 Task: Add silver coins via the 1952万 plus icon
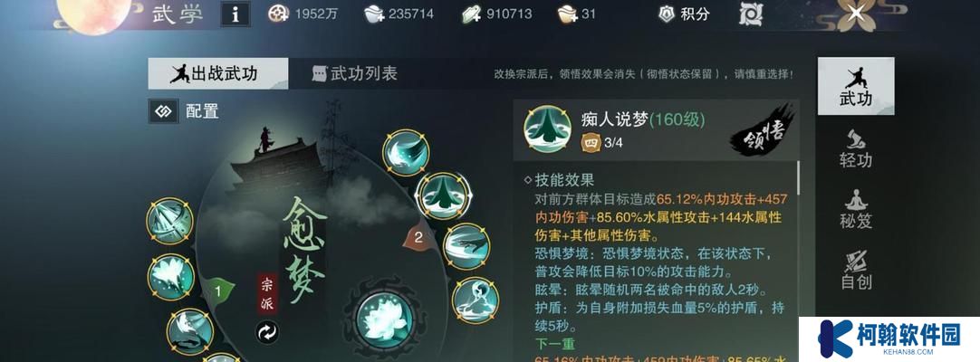[x=278, y=14]
